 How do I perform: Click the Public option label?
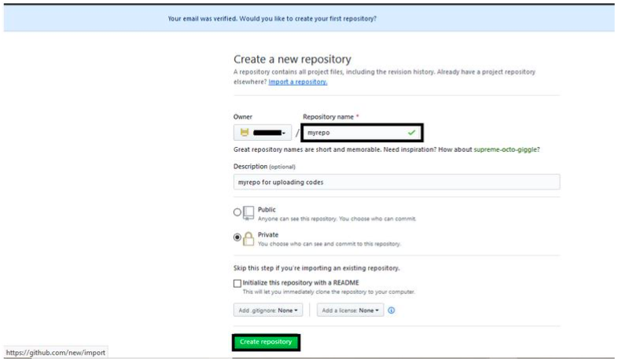267,209
